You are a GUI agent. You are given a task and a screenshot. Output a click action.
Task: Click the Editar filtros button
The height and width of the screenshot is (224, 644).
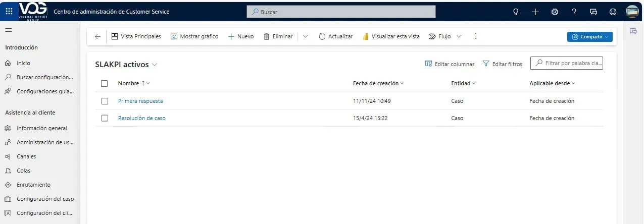coord(503,64)
